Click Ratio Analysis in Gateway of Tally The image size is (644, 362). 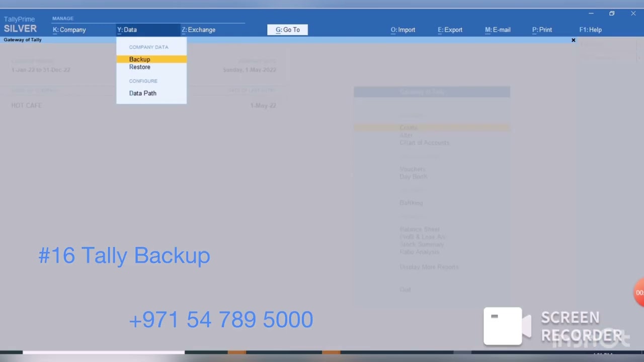click(x=419, y=252)
